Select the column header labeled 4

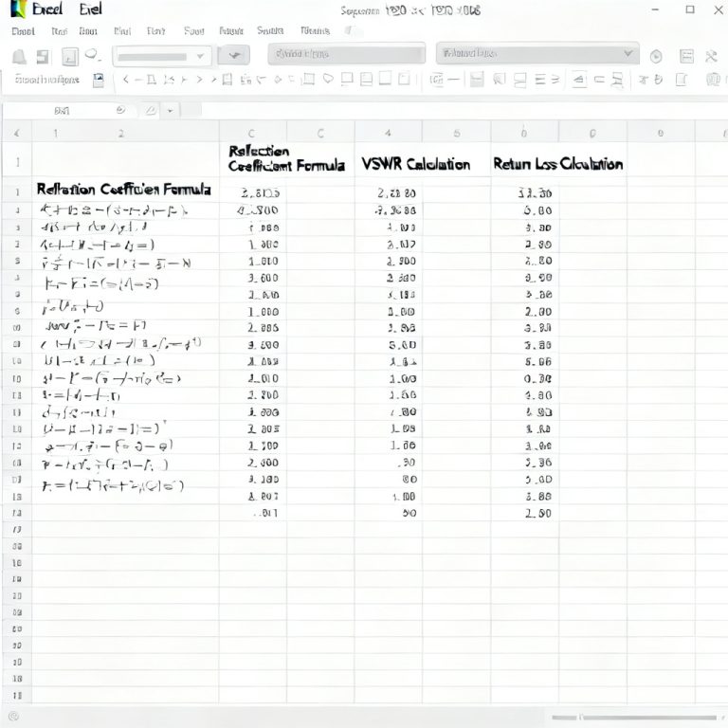click(x=388, y=134)
